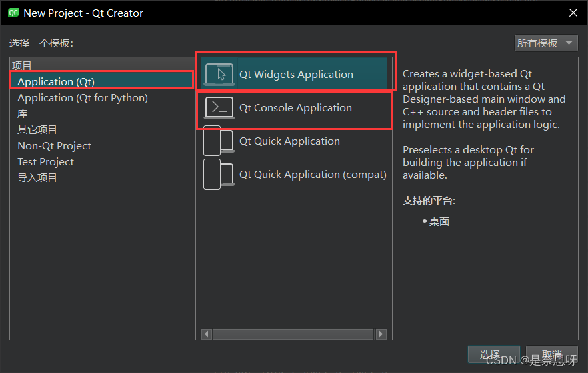Screen dimensions: 588x373
Task: Choose Qt Quick Application (compat) label
Action: tap(313, 175)
